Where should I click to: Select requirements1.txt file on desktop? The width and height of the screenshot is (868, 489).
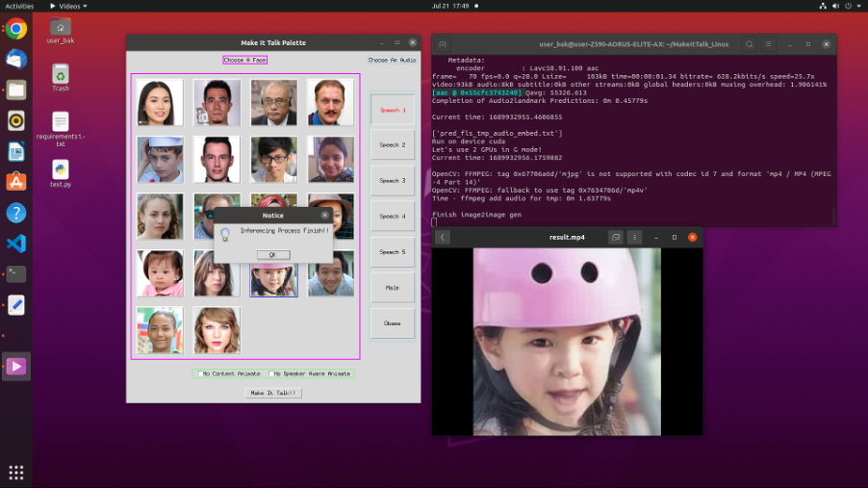pyautogui.click(x=61, y=129)
